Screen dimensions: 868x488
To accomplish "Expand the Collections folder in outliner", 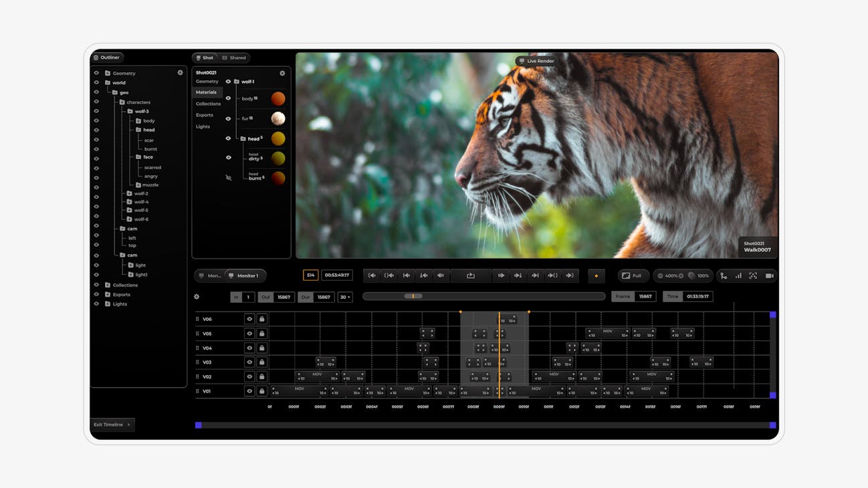I will (108, 285).
